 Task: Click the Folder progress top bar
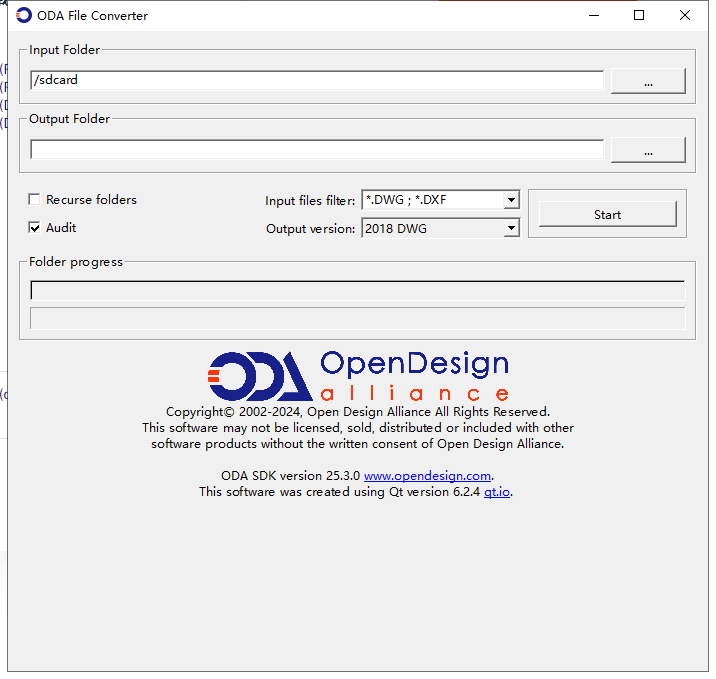point(358,290)
